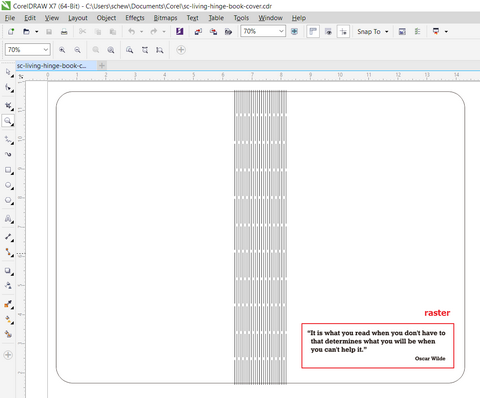Open the standard toolbar zoom levels dropdown

pos(281,31)
